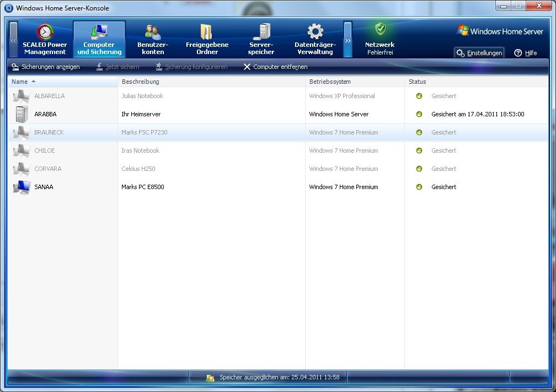556x392 pixels.
Task: Open Netzwerk Fehlerfrei status shield
Action: (379, 39)
